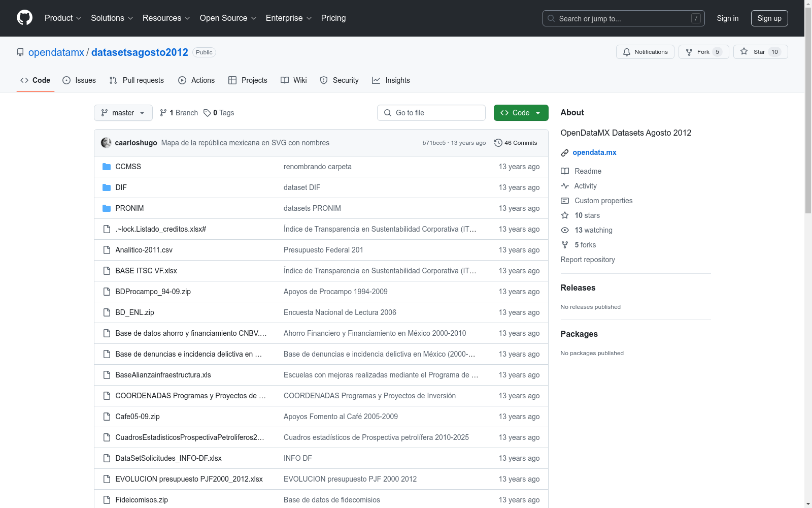Viewport: 812px width, 508px height.
Task: Click the branch icon beside 1 Branch
Action: tap(163, 113)
